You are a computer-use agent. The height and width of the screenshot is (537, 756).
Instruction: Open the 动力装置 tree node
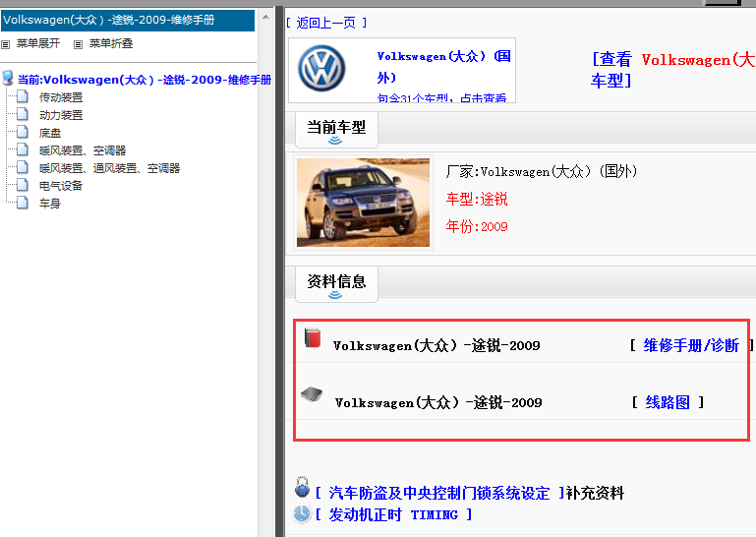(61, 115)
